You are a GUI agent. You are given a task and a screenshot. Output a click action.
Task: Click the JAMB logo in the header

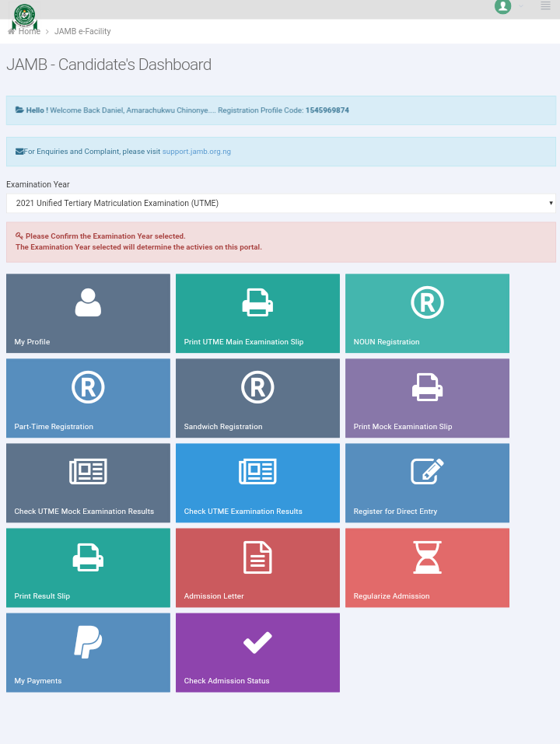coord(24,16)
